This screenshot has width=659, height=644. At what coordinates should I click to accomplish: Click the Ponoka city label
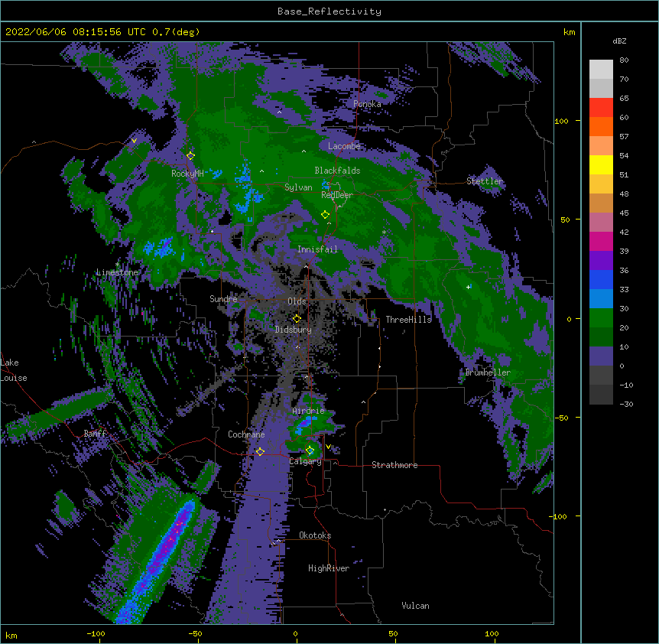click(367, 104)
